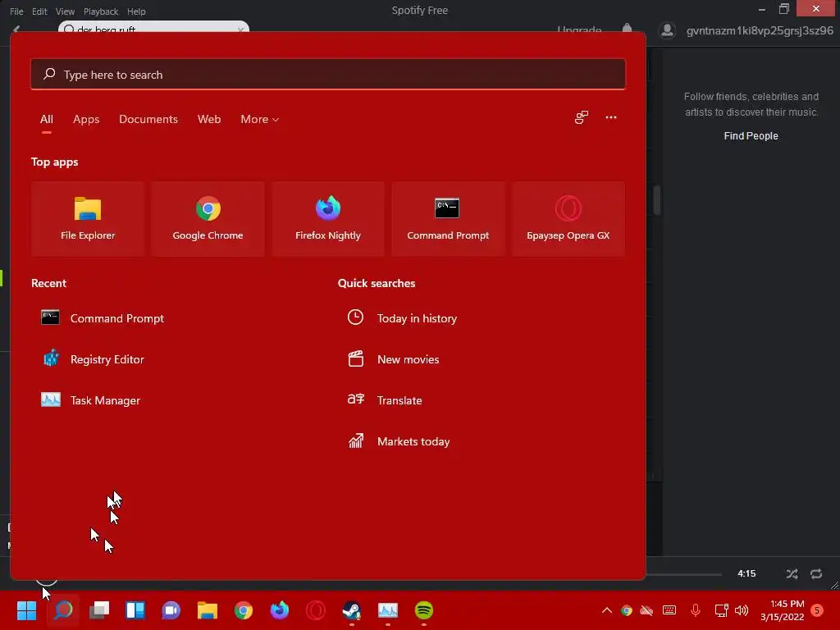Launch Command Prompt tile in Top apps
The image size is (840, 630).
[x=448, y=218]
